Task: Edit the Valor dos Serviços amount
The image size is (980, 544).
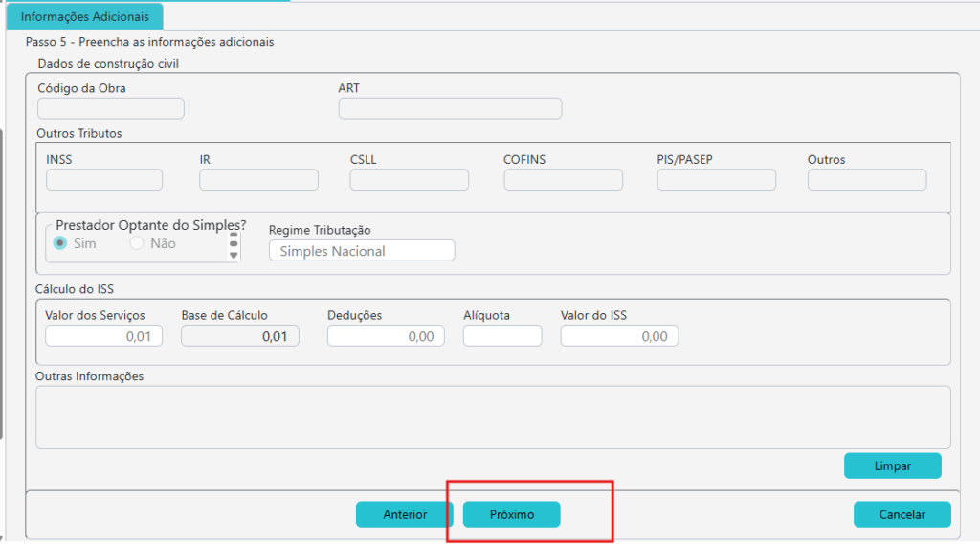Action: tap(104, 336)
